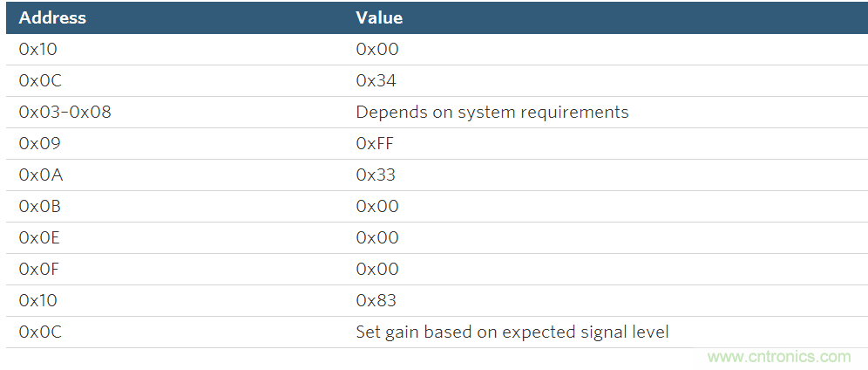Click the 0x0E address cell

click(x=38, y=238)
